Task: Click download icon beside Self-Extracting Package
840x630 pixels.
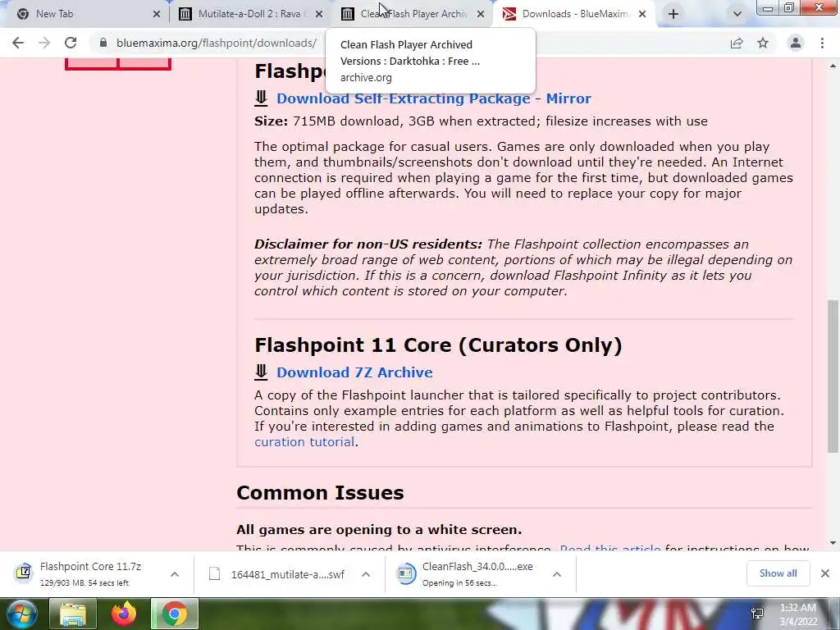Action: 261,98
